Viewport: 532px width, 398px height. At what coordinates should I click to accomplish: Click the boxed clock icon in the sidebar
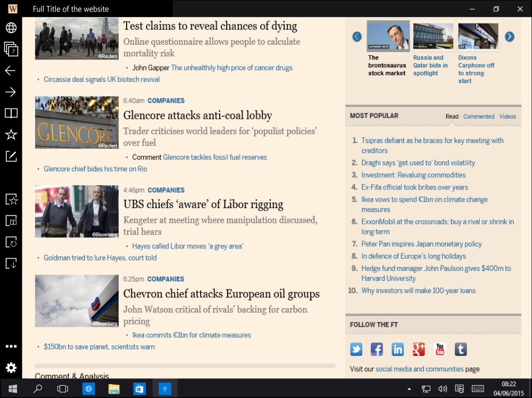pyautogui.click(x=11, y=242)
